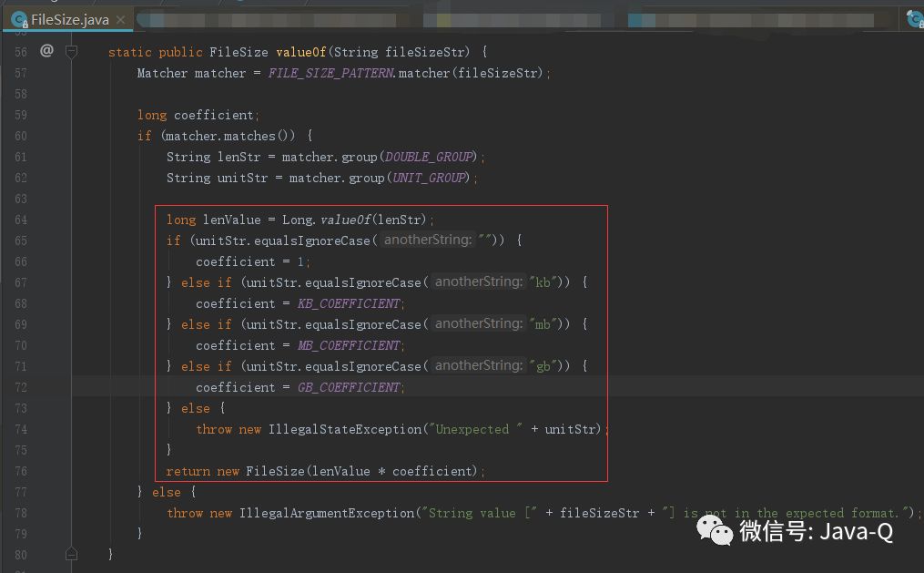Click the fold end marker at line 80

pyautogui.click(x=71, y=554)
